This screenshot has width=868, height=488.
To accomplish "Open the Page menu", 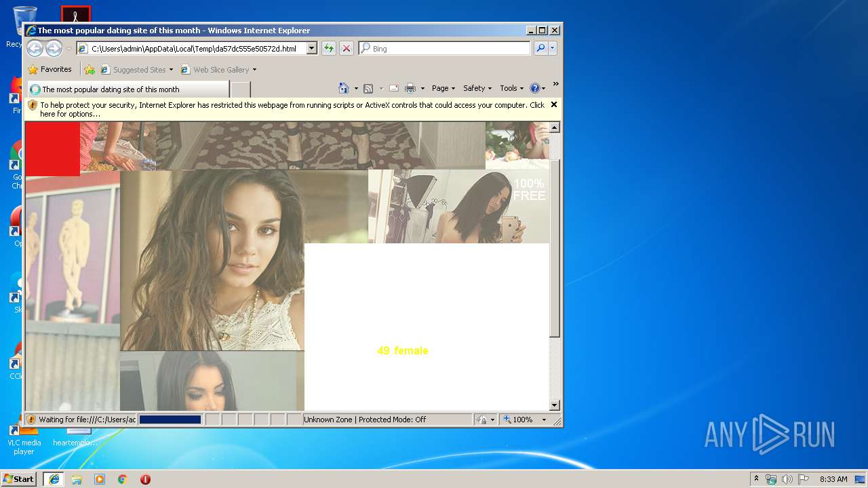I will [x=443, y=88].
